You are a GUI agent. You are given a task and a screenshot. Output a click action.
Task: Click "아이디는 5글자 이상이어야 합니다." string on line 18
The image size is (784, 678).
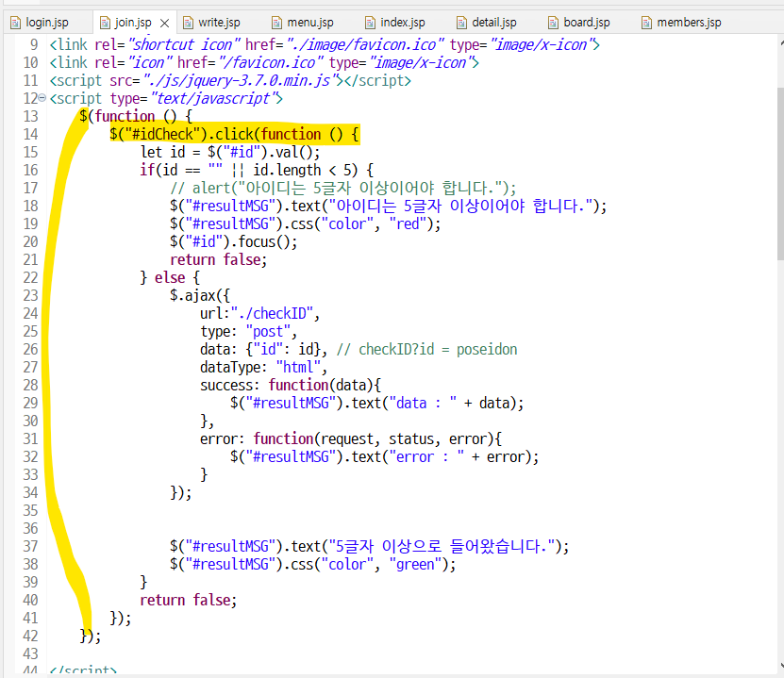460,207
